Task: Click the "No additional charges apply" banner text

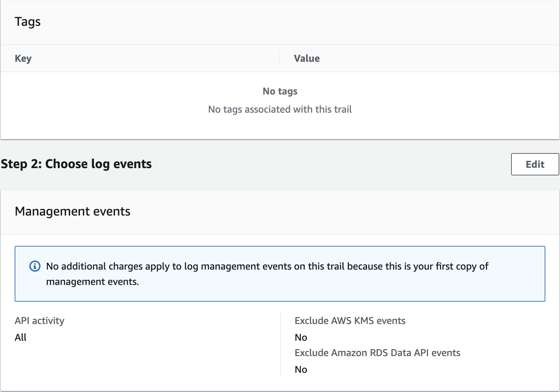Action: [267, 266]
